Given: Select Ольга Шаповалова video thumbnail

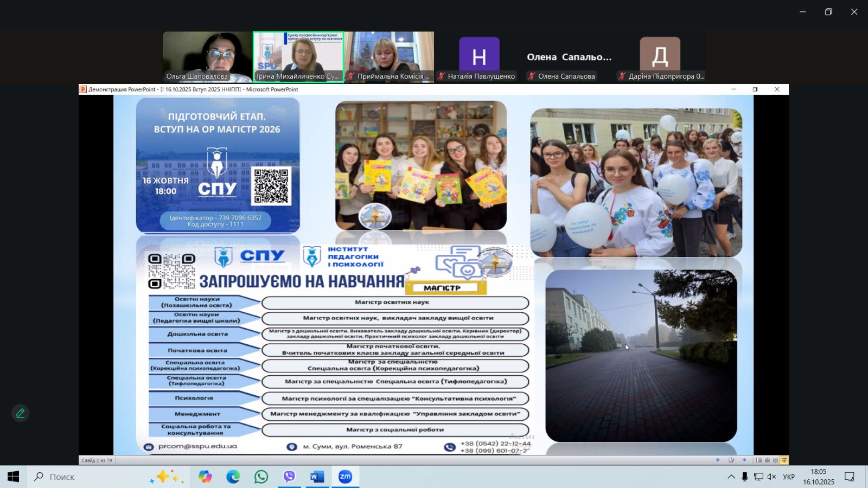Looking at the screenshot, I should tap(207, 56).
